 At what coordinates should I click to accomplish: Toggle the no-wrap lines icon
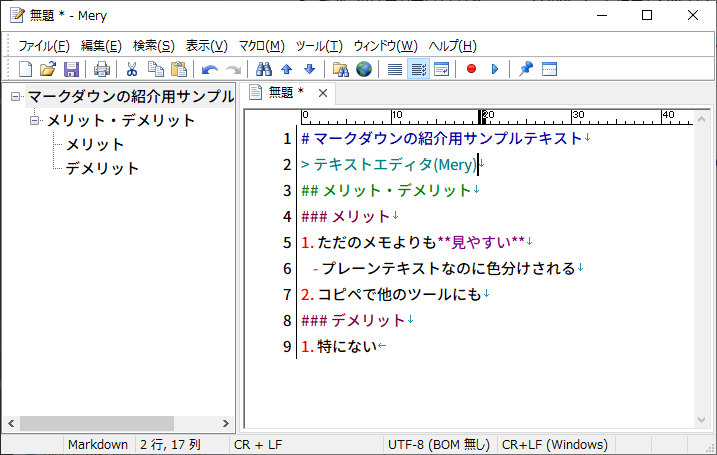395,69
